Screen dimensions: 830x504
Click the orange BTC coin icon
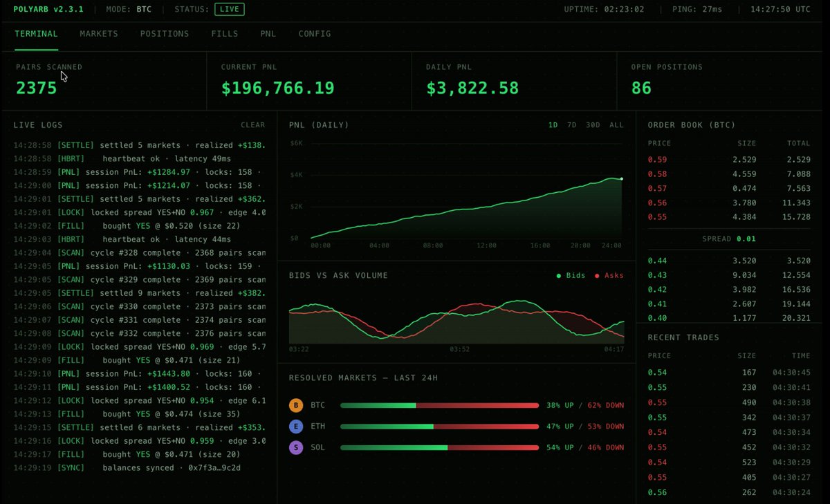coord(296,406)
